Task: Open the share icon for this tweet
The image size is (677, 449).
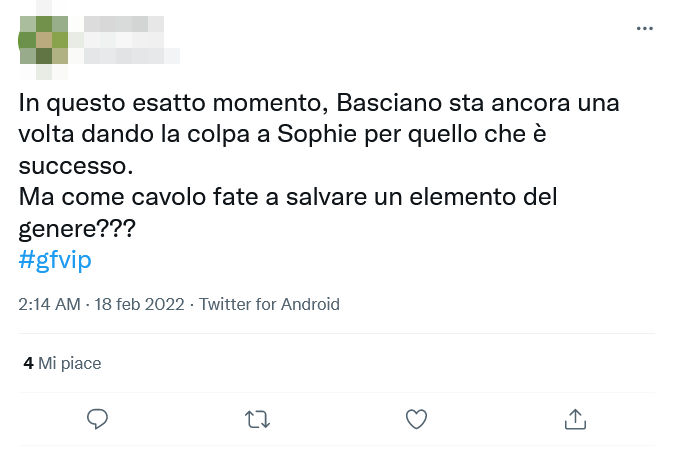Action: click(575, 419)
